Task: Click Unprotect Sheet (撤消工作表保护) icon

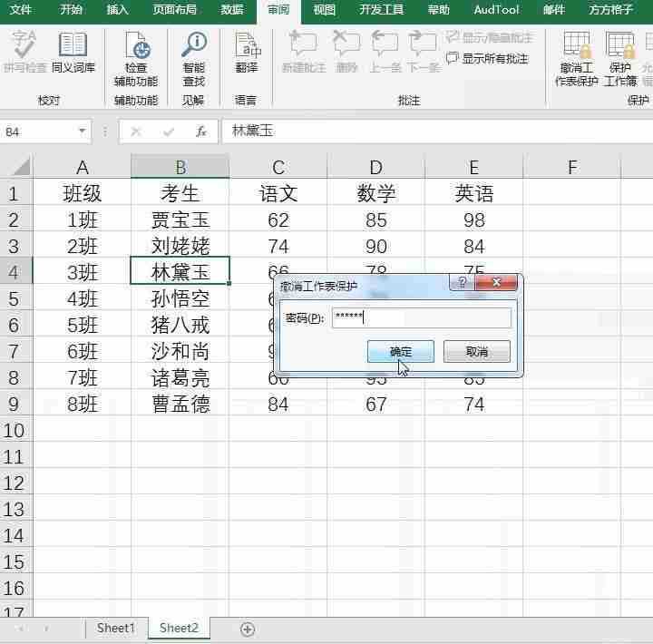Action: pos(577,59)
